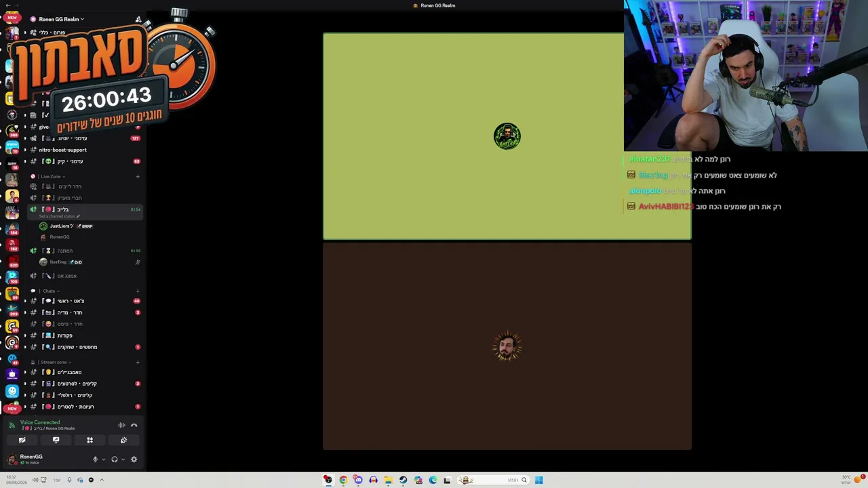Set a channel status link
868x488 pixels.
[59, 216]
